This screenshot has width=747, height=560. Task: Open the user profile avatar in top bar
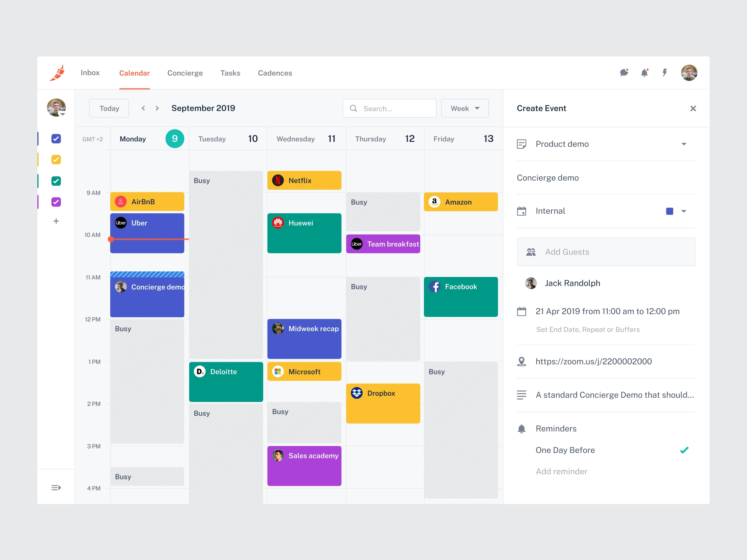click(689, 73)
